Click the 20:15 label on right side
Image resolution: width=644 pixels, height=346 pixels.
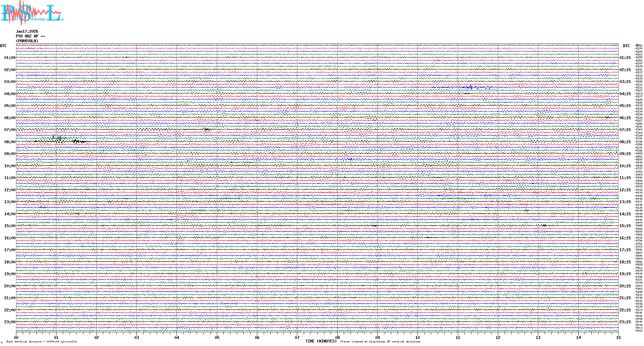click(625, 286)
